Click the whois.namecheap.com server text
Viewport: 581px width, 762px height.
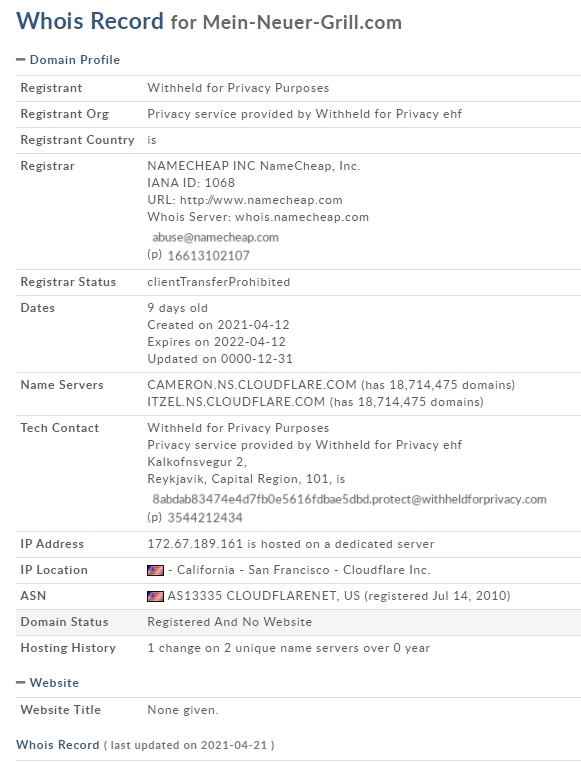(302, 217)
